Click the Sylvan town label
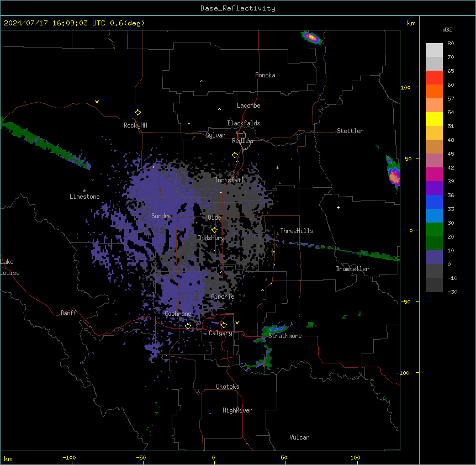The height and width of the screenshot is (465, 476). point(215,135)
